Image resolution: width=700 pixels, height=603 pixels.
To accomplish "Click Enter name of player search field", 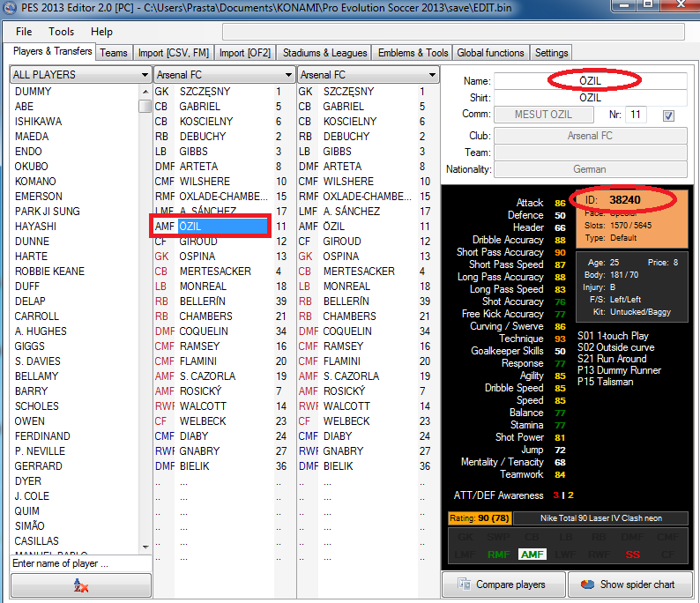I will click(x=80, y=563).
